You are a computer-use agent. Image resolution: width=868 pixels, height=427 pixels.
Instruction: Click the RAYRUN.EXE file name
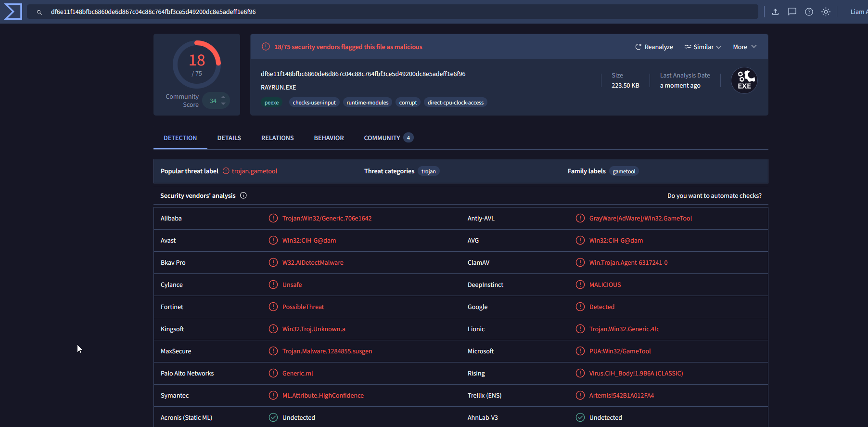(x=279, y=87)
